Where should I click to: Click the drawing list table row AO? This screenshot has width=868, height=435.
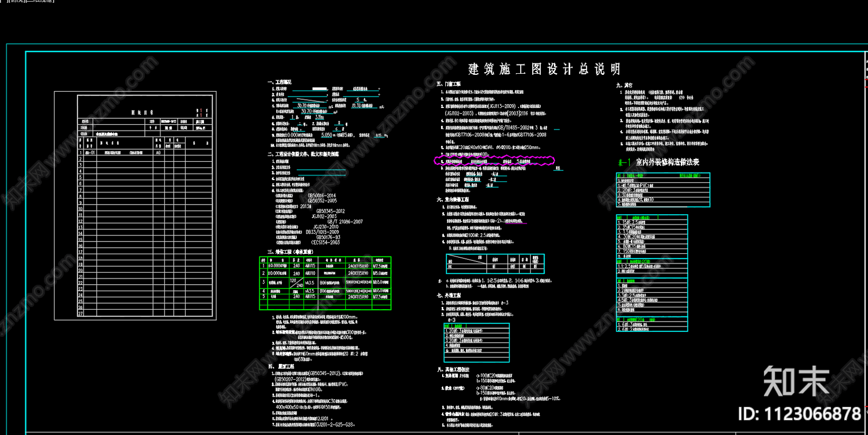pyautogui.click(x=158, y=153)
